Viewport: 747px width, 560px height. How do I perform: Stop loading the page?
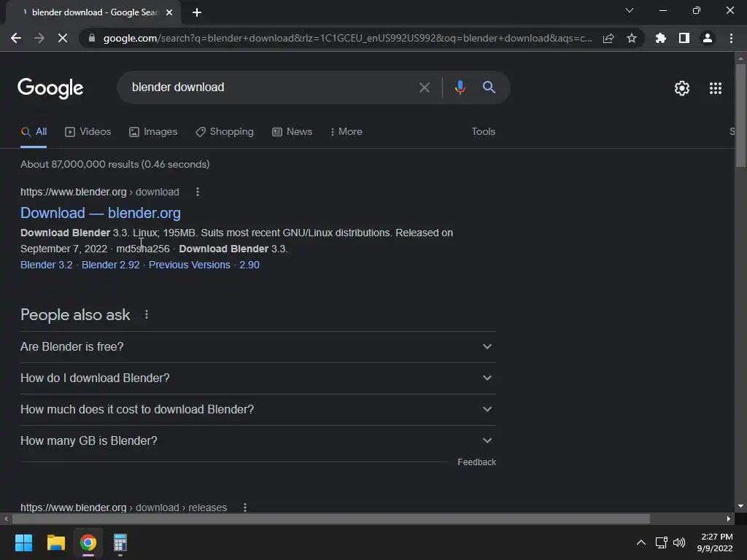[x=63, y=38]
